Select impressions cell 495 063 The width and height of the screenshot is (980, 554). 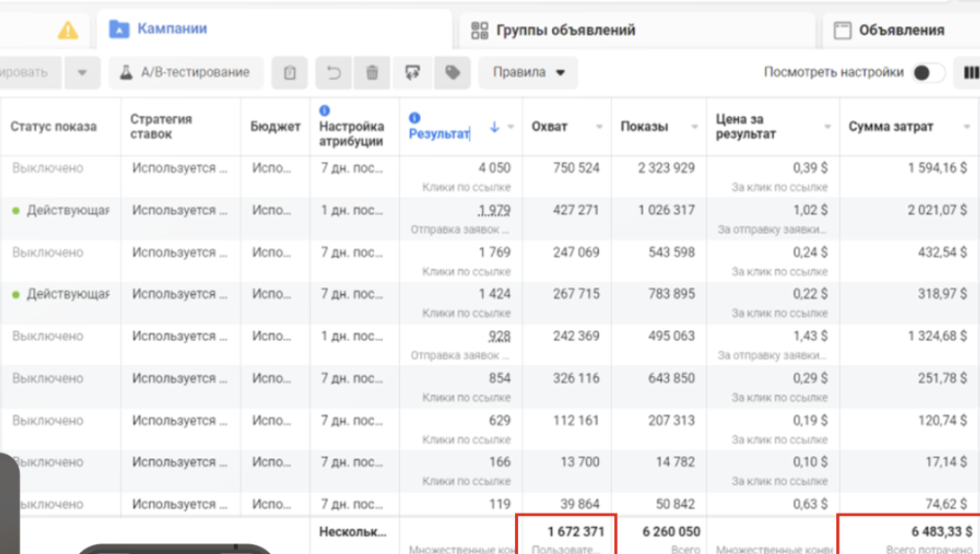pos(672,336)
